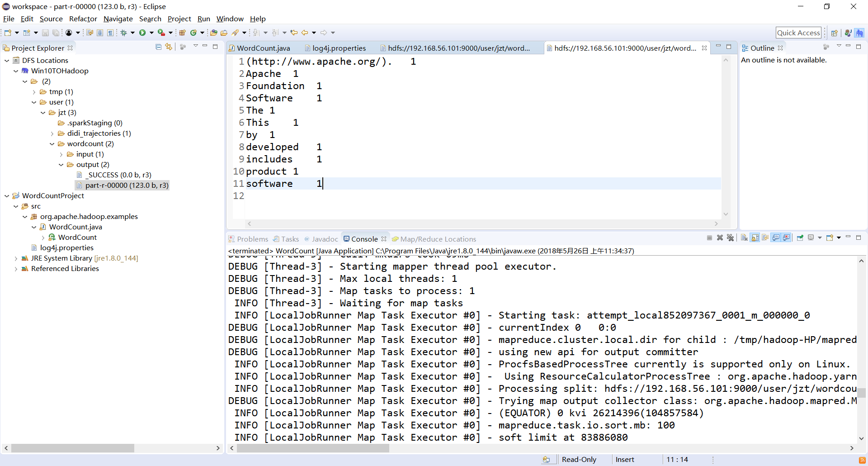Minimize the Outline view panel
This screenshot has height=466, width=868.
click(x=848, y=46)
